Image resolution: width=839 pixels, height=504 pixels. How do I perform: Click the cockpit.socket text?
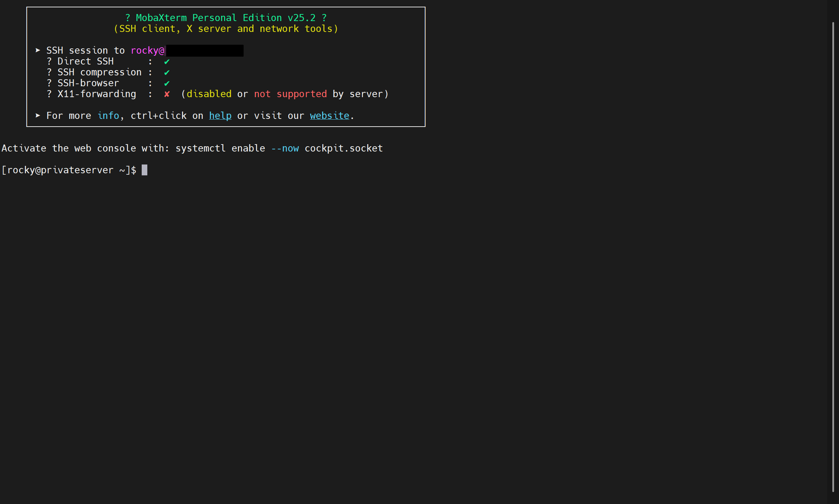pos(343,148)
